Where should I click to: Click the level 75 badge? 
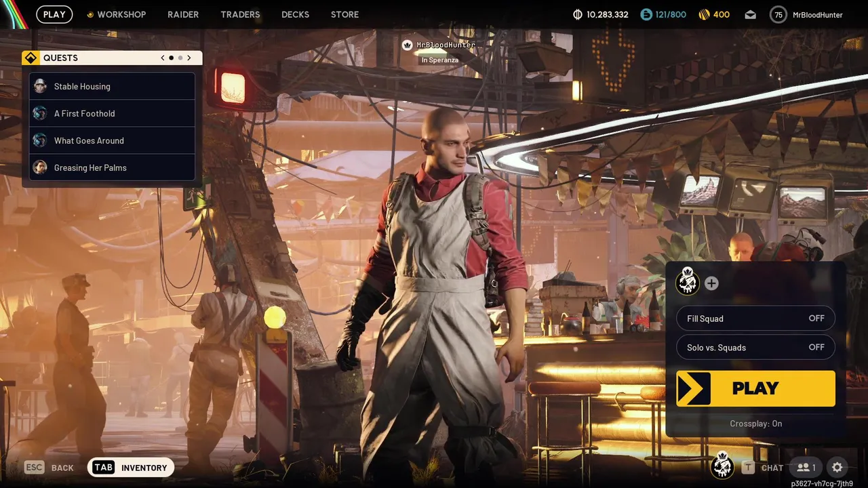tap(778, 15)
